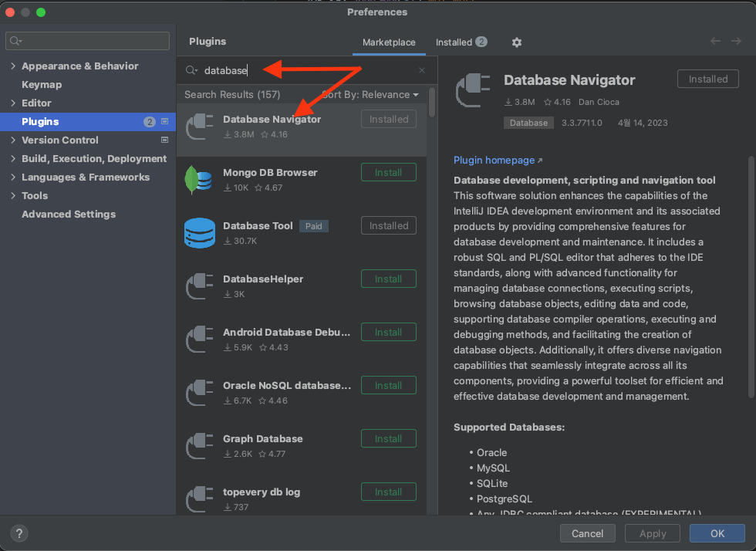The image size is (756, 551).
Task: Click the Database category tag
Action: click(x=528, y=123)
